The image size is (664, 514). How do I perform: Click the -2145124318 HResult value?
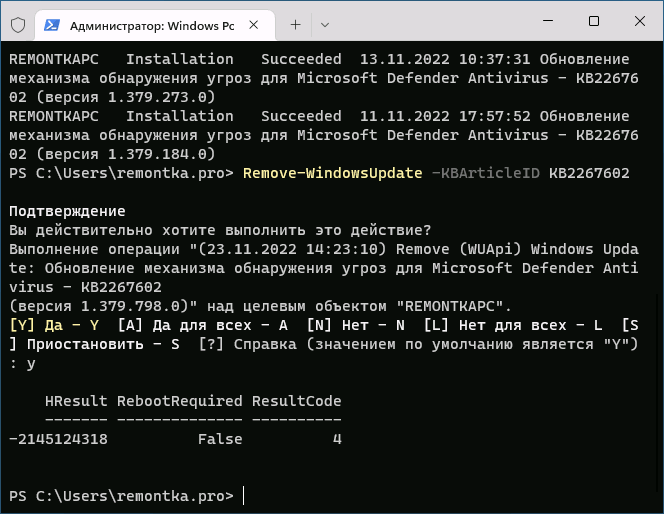click(x=58, y=439)
